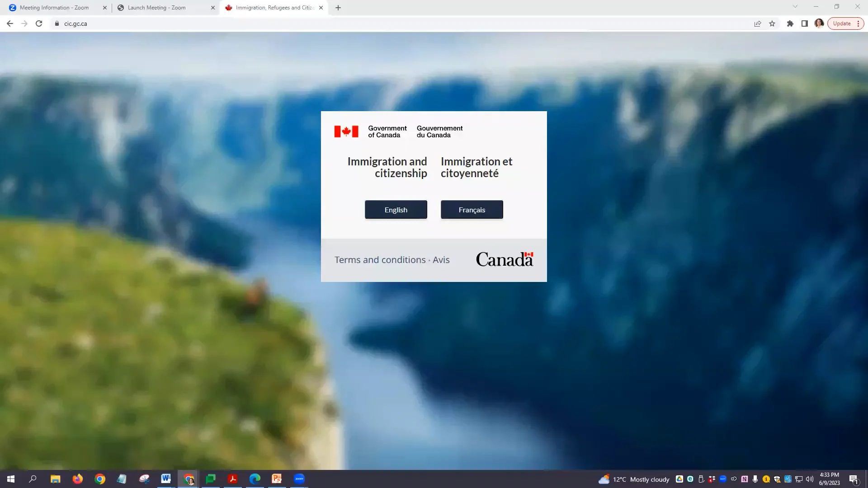Toggle the browser side panel icon
Image resolution: width=868 pixels, height=488 pixels.
805,23
